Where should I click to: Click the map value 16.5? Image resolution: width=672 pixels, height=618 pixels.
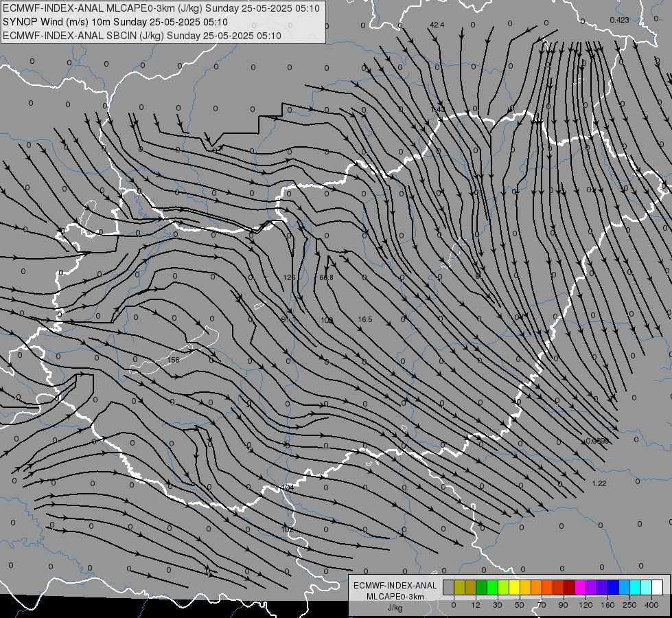click(x=364, y=319)
